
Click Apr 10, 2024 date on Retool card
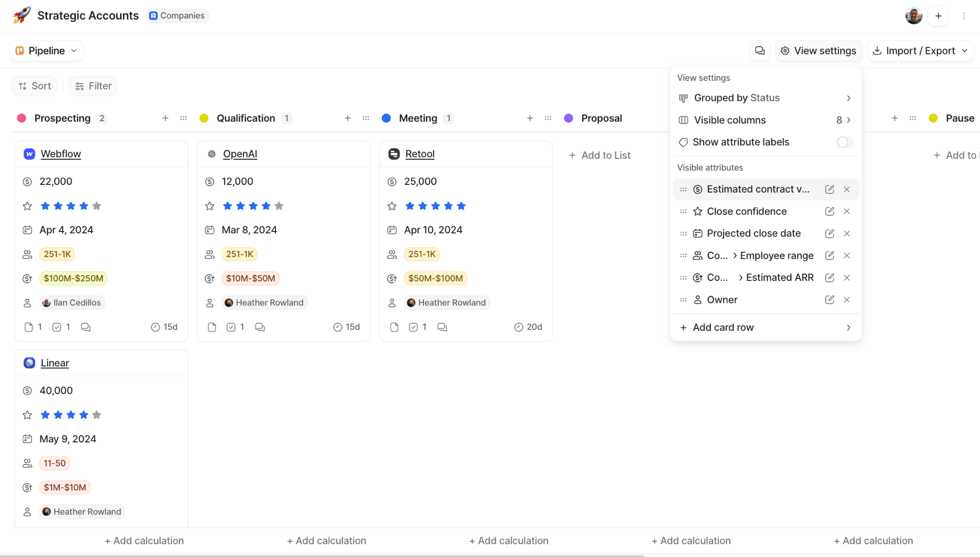(433, 230)
